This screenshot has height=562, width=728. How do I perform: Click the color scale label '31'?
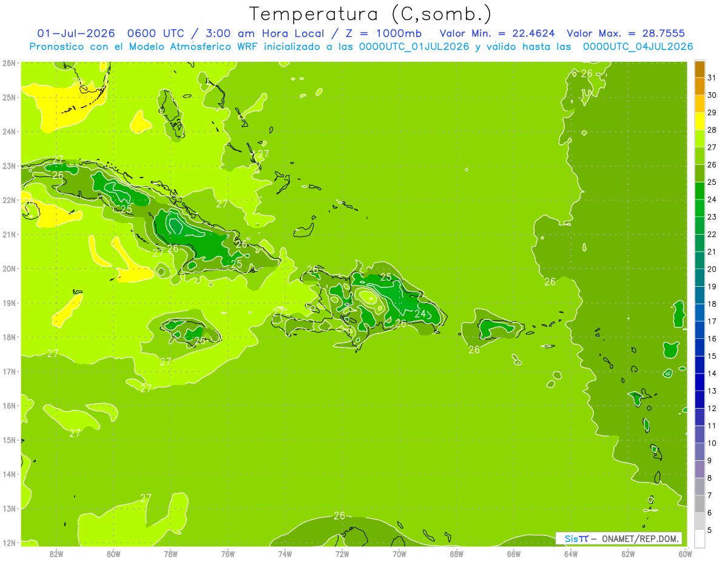pos(712,78)
